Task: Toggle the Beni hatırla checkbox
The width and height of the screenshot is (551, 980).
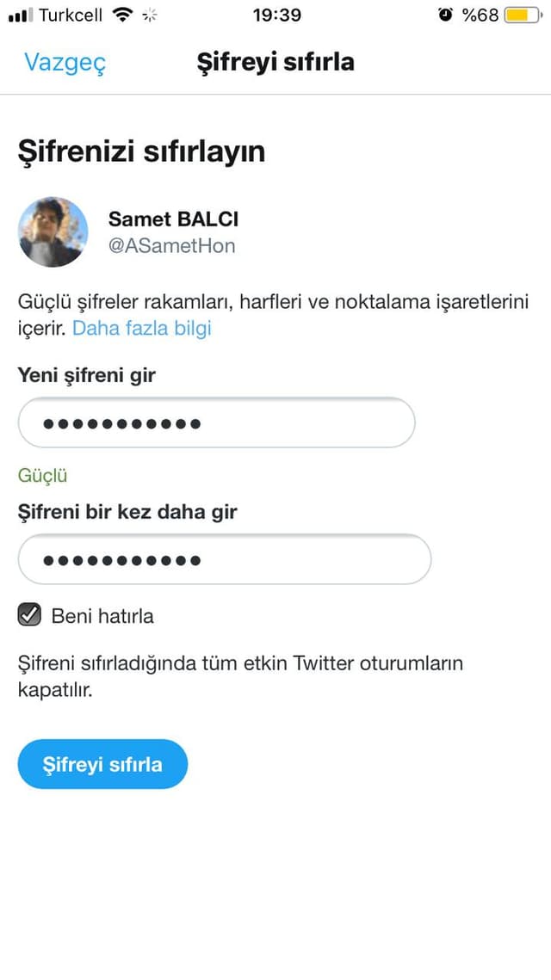Action: 29,615
